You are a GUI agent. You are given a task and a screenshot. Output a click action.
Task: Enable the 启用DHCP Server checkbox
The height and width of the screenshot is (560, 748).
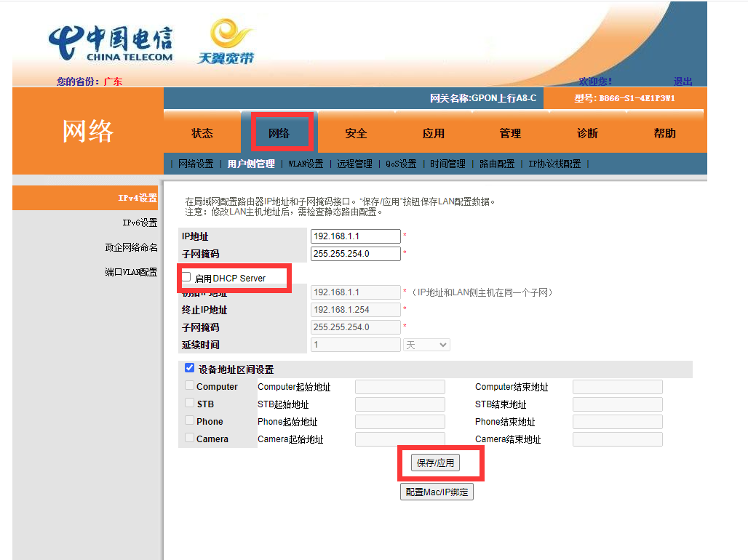(186, 277)
